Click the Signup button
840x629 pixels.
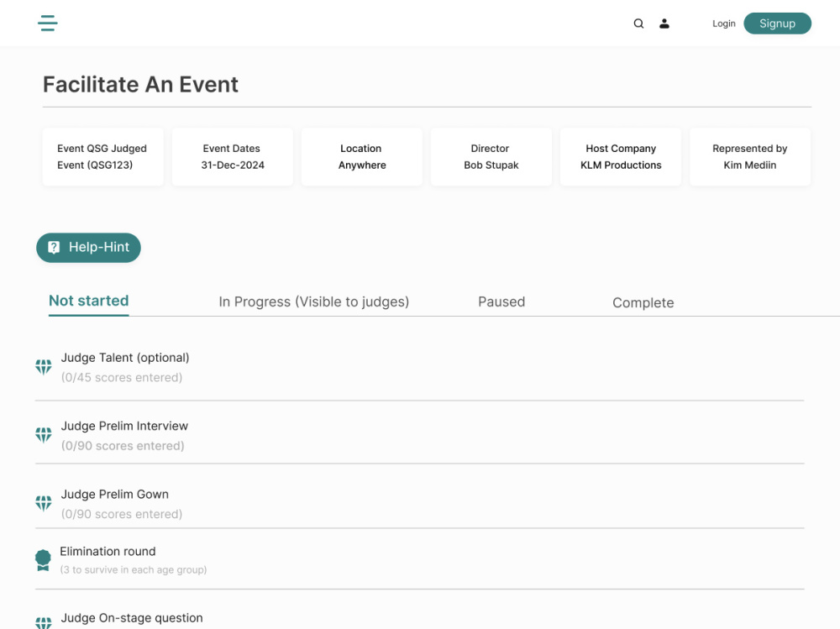pos(777,24)
